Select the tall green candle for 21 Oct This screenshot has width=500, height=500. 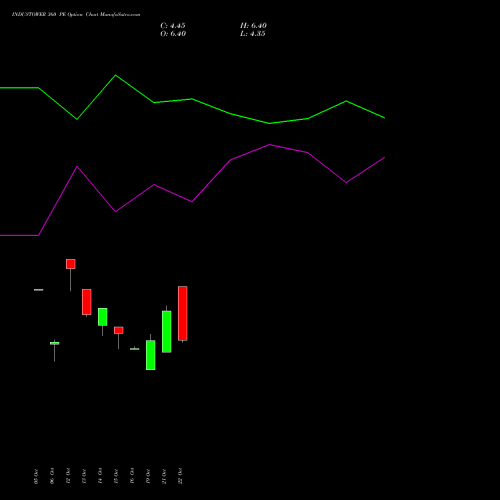pyautogui.click(x=167, y=331)
